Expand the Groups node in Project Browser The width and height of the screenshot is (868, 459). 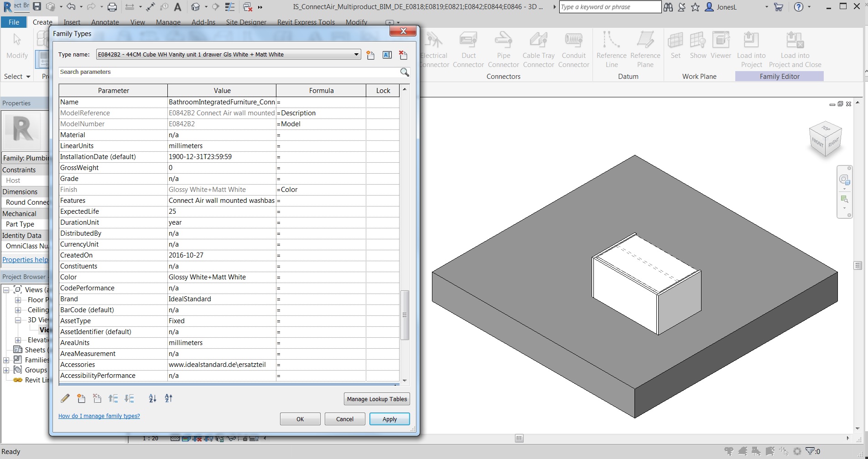[6, 370]
